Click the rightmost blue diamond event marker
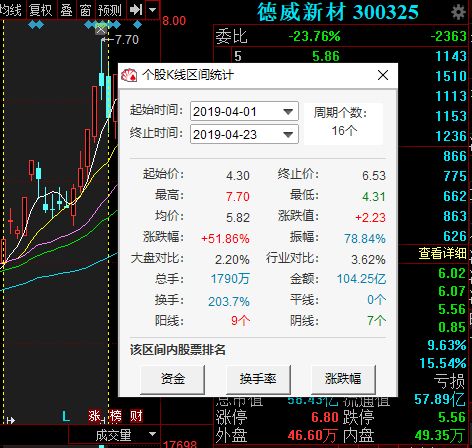The width and height of the screenshot is (472, 448). 137,24
